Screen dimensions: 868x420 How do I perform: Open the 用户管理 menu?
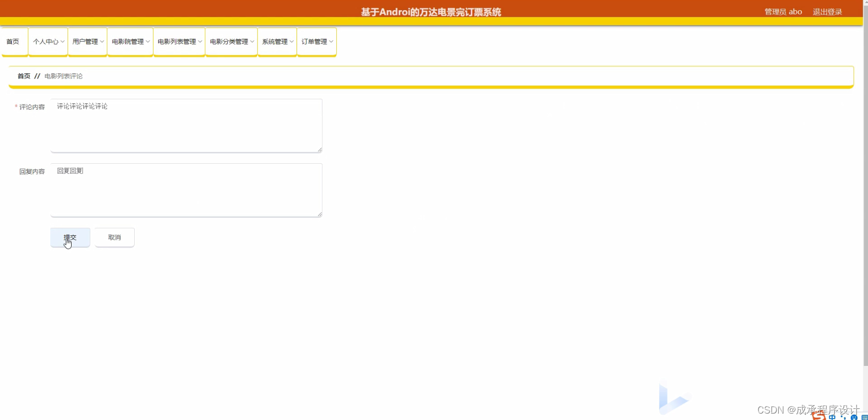(x=88, y=42)
